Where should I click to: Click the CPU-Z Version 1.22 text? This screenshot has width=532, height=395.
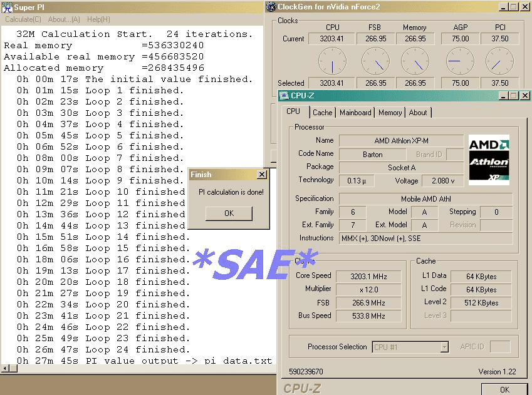497,372
